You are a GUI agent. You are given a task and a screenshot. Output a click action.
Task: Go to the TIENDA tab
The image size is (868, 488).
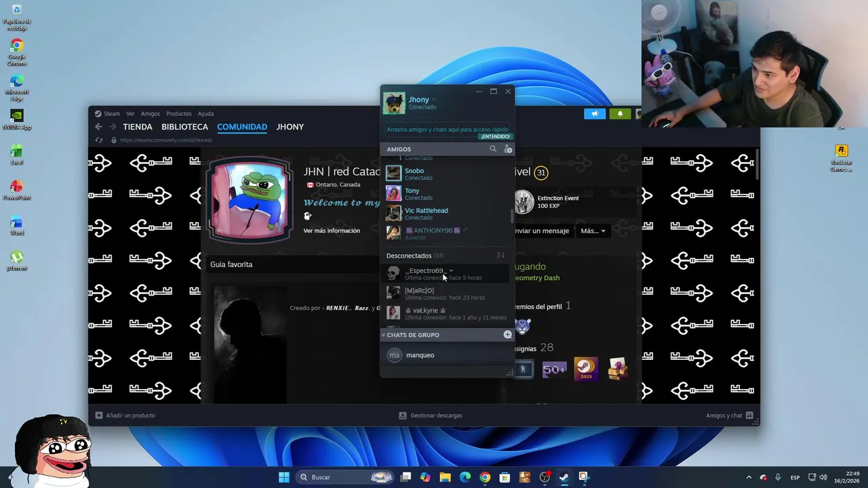click(x=138, y=127)
